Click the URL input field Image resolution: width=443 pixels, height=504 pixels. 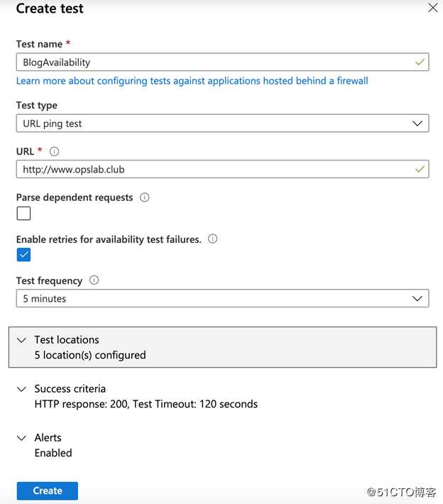point(222,169)
